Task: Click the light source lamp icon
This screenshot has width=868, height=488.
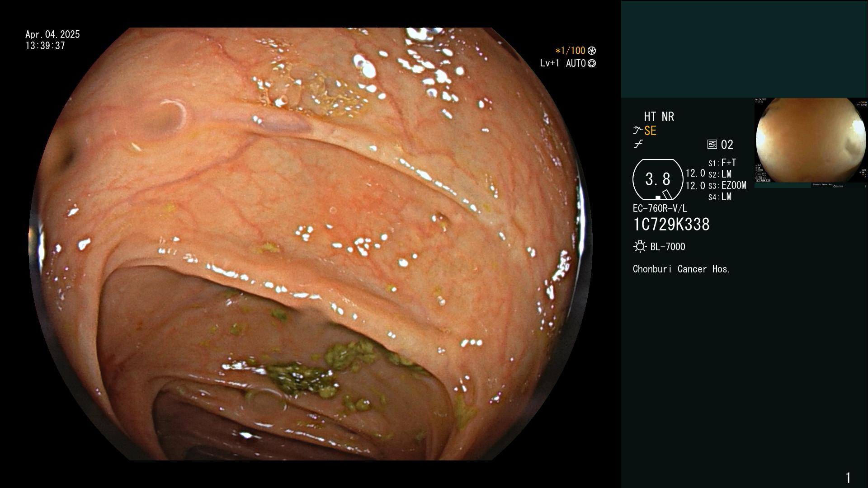Action: (640, 247)
